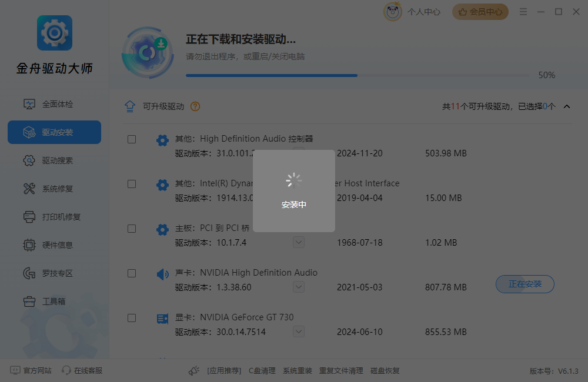Click the briefcase icon of 工具箱
The height and width of the screenshot is (382, 588).
click(x=29, y=301)
